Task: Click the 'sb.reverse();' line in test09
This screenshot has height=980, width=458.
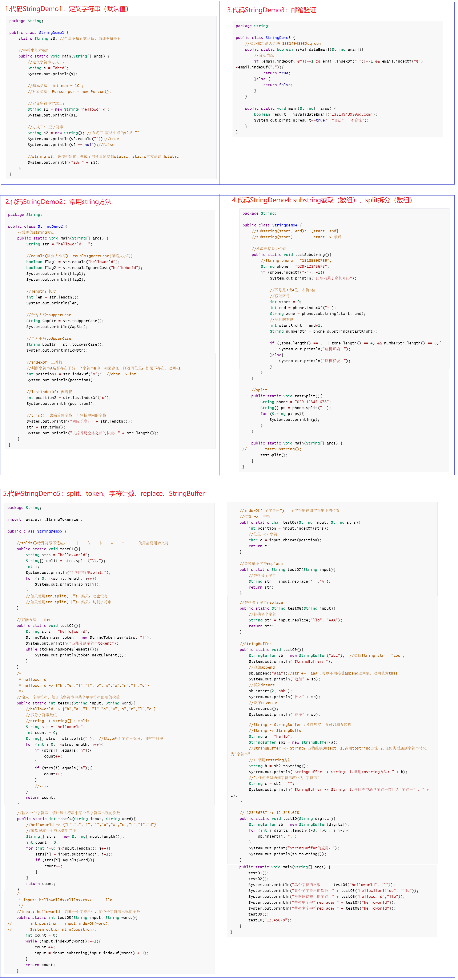Action: (x=263, y=709)
